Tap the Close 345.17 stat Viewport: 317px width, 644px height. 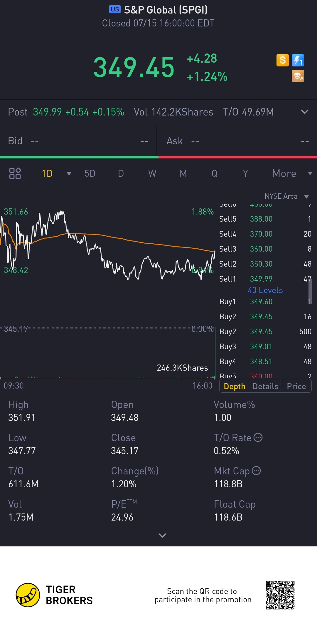125,444
